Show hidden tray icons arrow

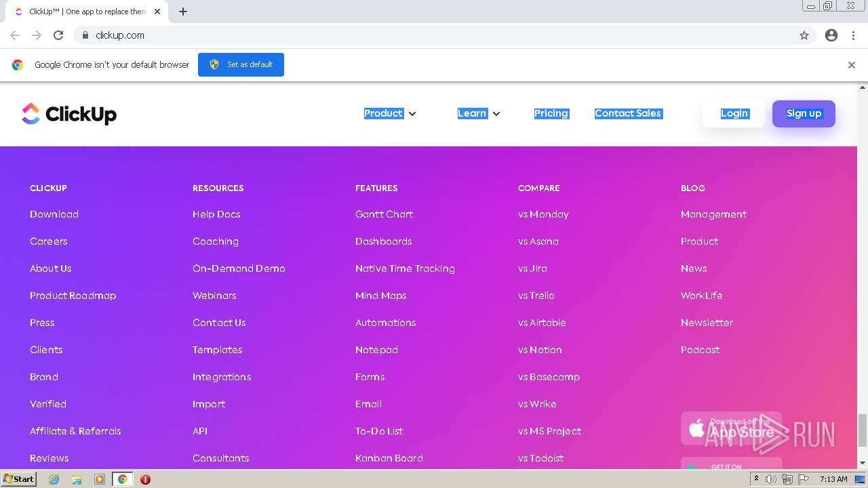[756, 479]
